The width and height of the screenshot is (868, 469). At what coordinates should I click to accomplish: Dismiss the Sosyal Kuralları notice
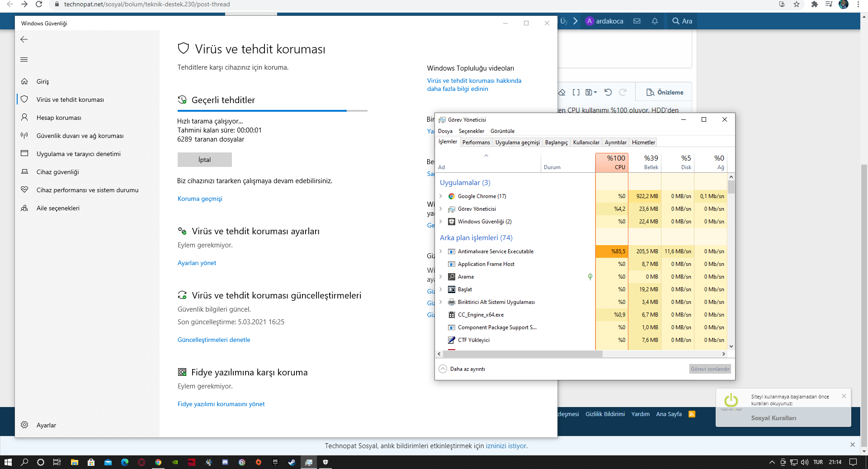pos(844,396)
